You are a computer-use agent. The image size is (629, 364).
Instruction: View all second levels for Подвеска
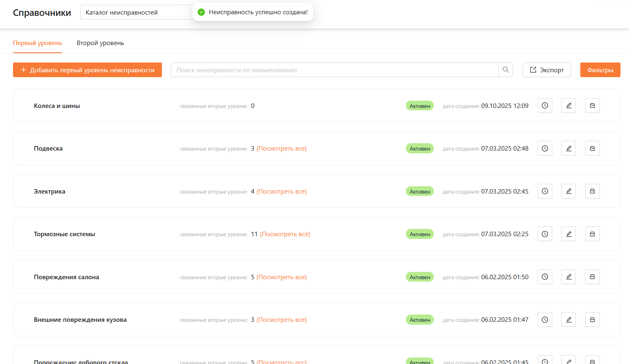[282, 149]
